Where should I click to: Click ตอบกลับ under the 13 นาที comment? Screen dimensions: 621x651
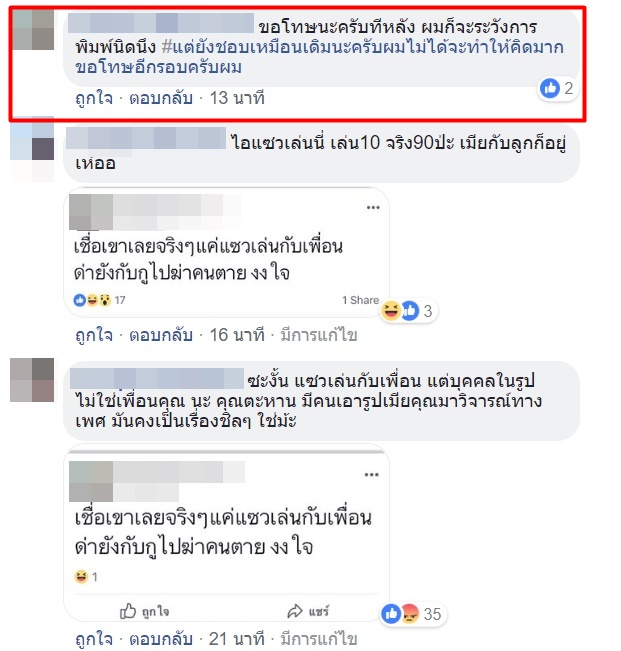pos(161,98)
